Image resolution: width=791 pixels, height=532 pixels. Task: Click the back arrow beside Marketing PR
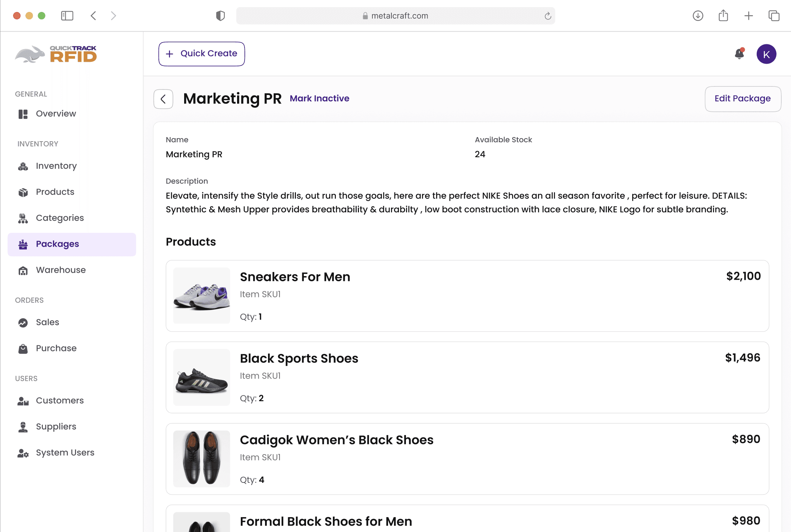click(163, 99)
